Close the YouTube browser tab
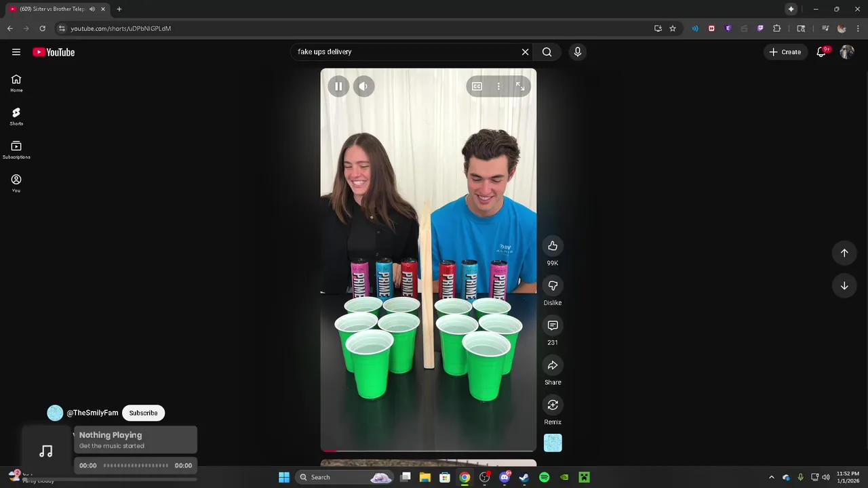Screen dimensions: 868x488 [103, 9]
